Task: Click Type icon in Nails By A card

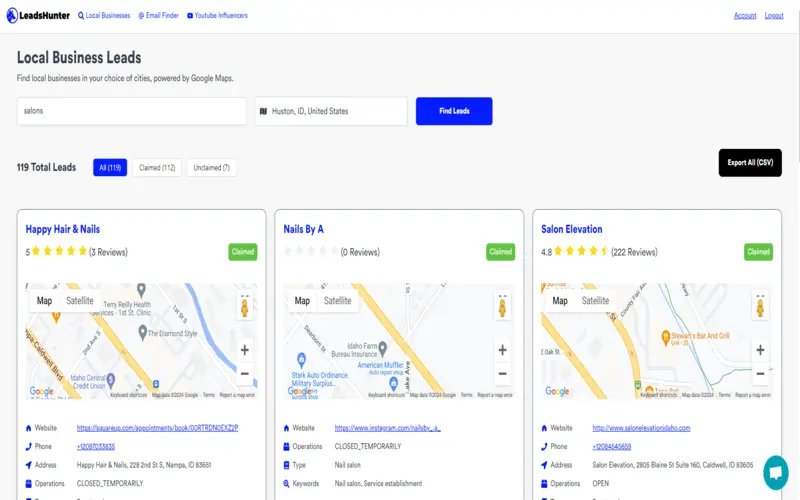Action: [286, 465]
